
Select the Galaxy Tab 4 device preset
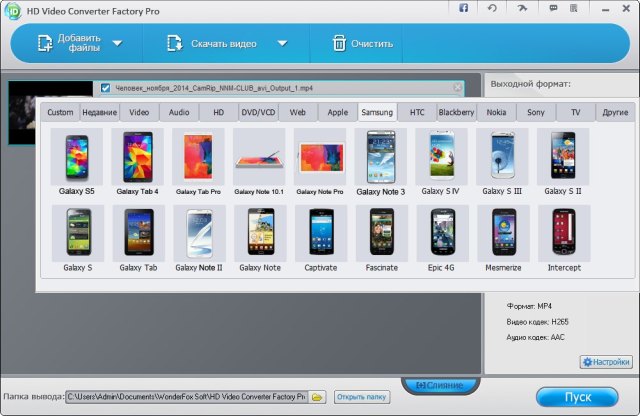coord(137,156)
